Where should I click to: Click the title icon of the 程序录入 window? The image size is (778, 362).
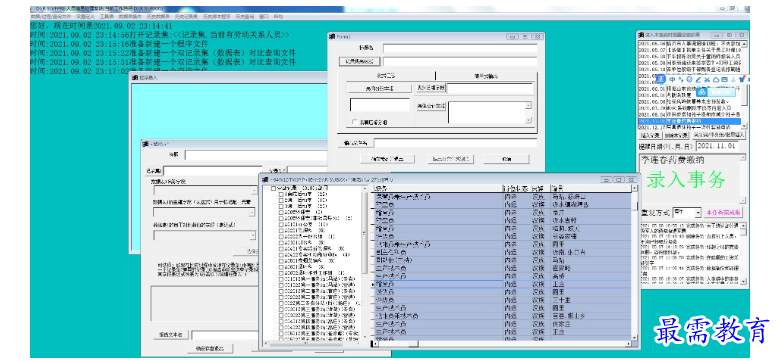point(134,77)
